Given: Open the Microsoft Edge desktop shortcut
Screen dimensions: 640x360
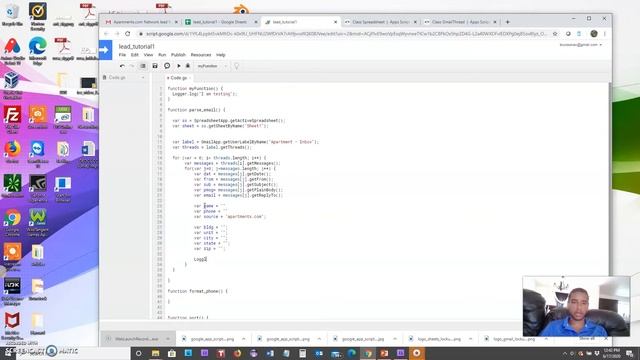Looking at the screenshot, I should coord(38,50).
